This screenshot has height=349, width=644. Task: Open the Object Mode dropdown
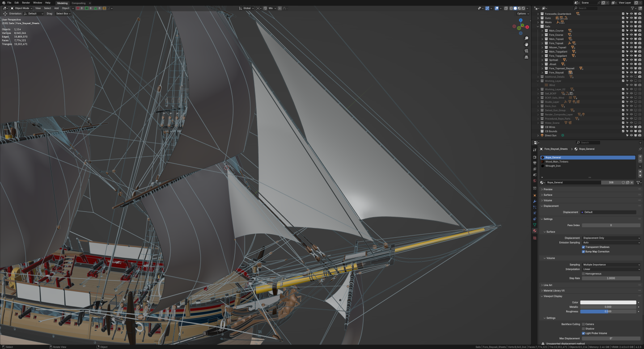21,8
